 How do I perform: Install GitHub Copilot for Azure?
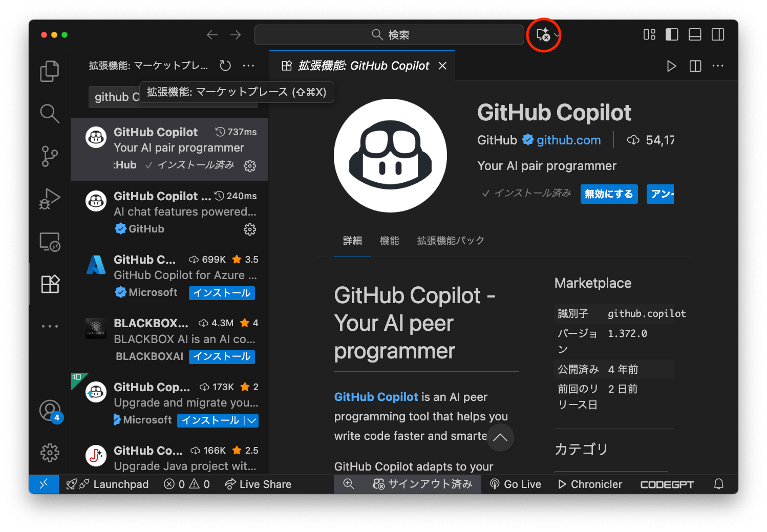tap(222, 293)
